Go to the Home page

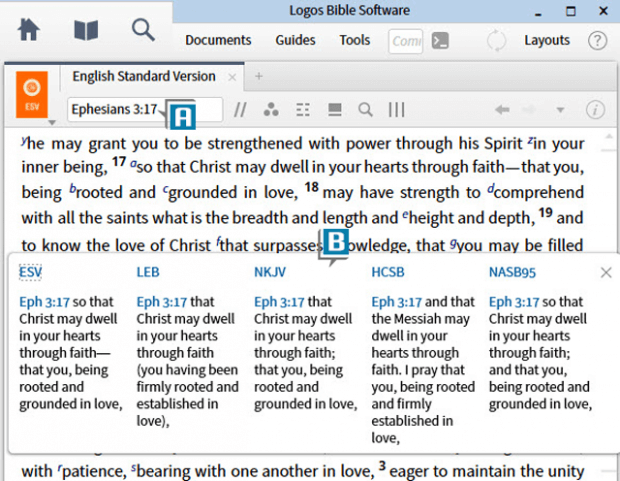[29, 30]
